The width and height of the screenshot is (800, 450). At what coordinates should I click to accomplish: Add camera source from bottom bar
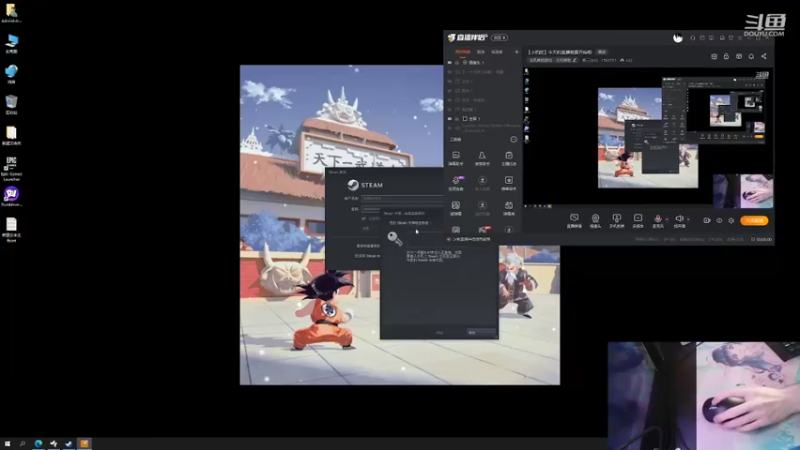pos(595,220)
